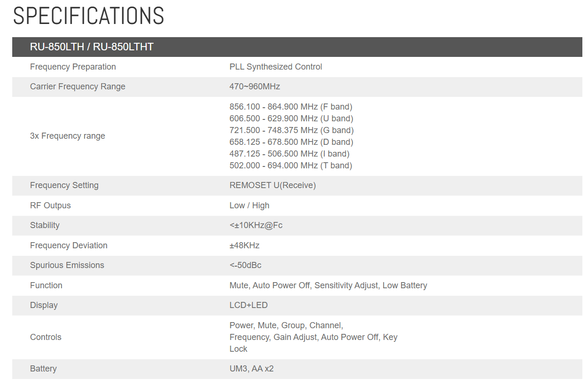This screenshot has height=387, width=588.
Task: Click the LCD+LED Display value
Action: [x=248, y=305]
